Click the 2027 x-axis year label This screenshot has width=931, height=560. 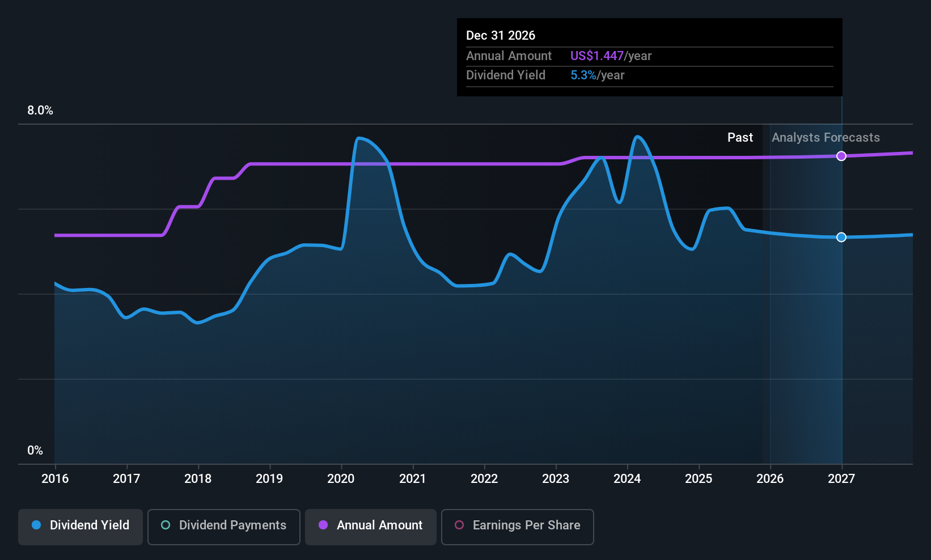click(x=841, y=479)
